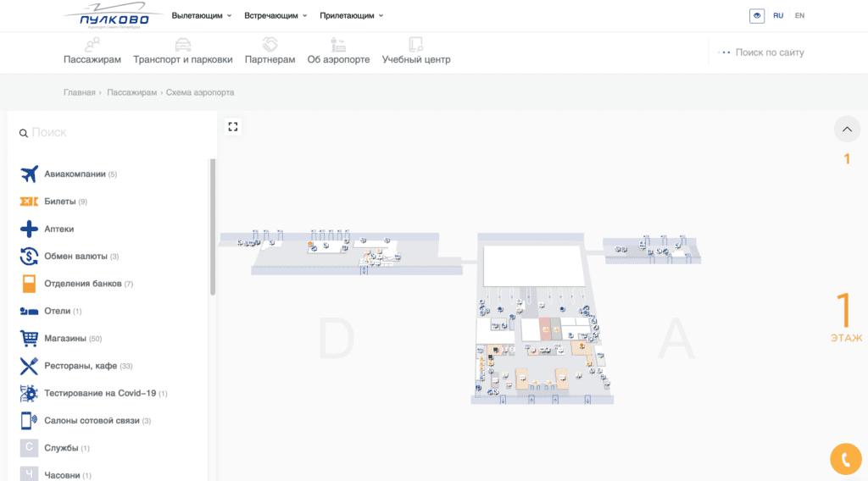Click the shopping cart icon
868x481 pixels.
point(29,338)
